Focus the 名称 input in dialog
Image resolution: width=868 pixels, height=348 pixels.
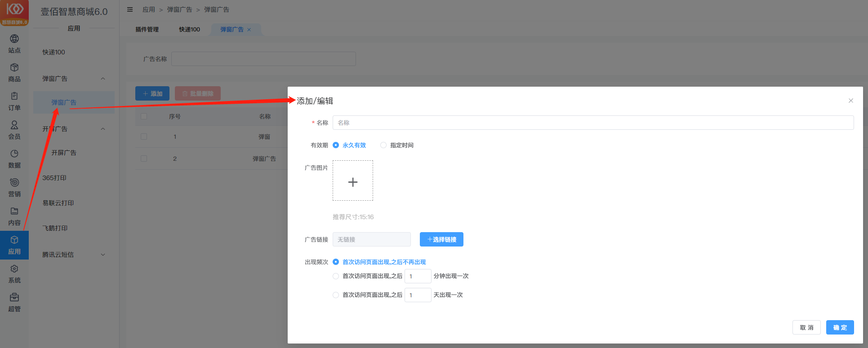(x=593, y=123)
